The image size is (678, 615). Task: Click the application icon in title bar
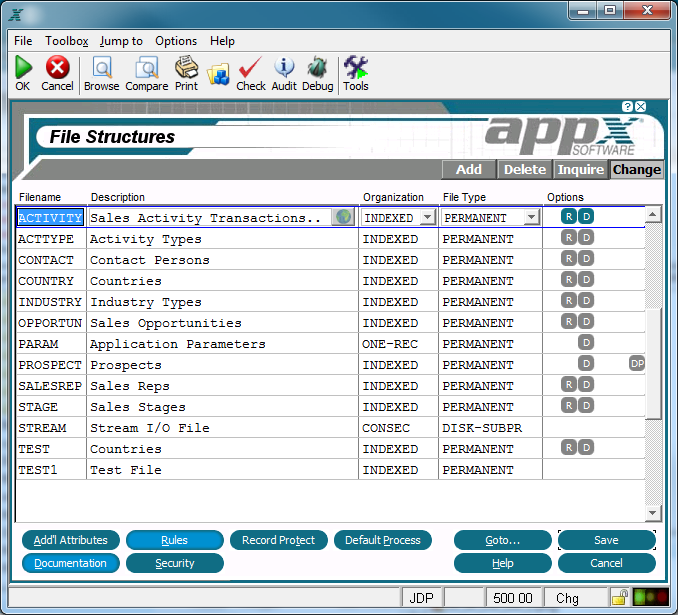tap(16, 14)
